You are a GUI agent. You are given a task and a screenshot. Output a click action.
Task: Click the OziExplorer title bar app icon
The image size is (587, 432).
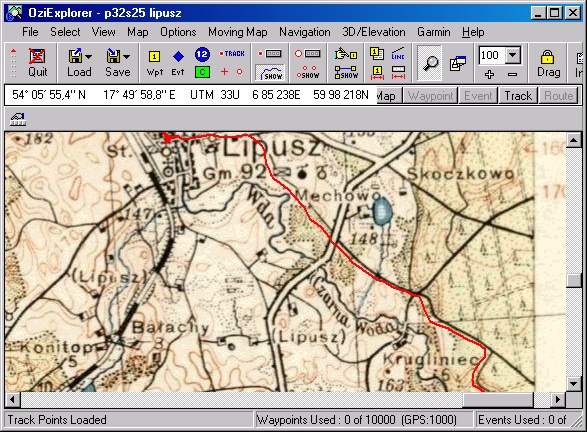coord(15,13)
